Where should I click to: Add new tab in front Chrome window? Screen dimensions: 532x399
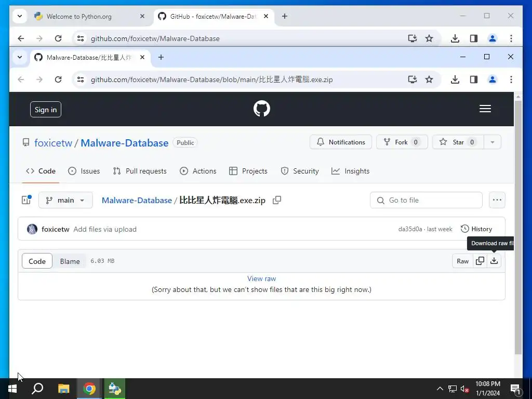[161, 57]
